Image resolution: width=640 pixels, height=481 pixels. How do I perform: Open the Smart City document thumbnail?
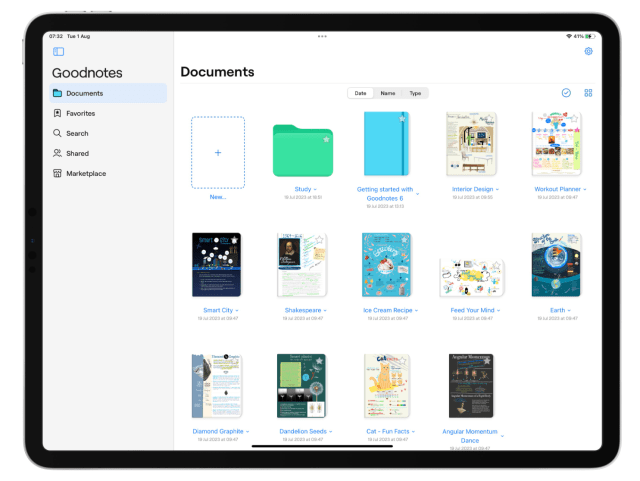(x=216, y=265)
